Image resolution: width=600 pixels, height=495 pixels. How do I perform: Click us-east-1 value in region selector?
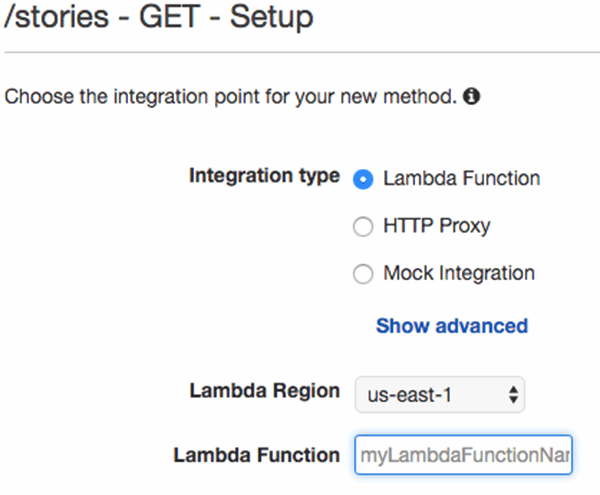tap(408, 395)
